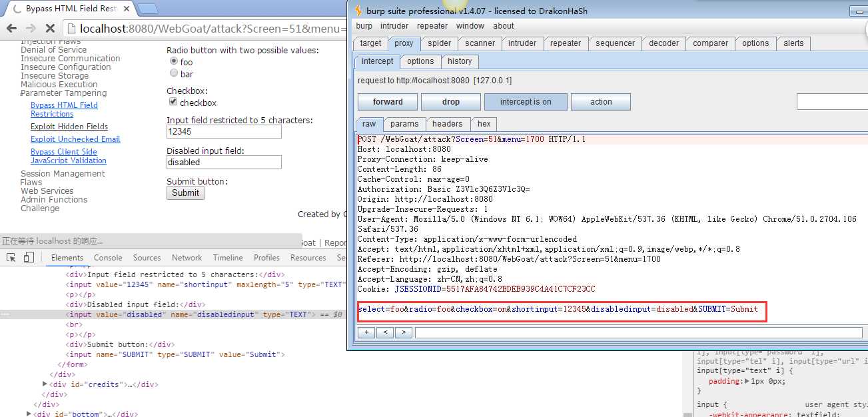Switch the request view to 'raw'

click(x=369, y=124)
